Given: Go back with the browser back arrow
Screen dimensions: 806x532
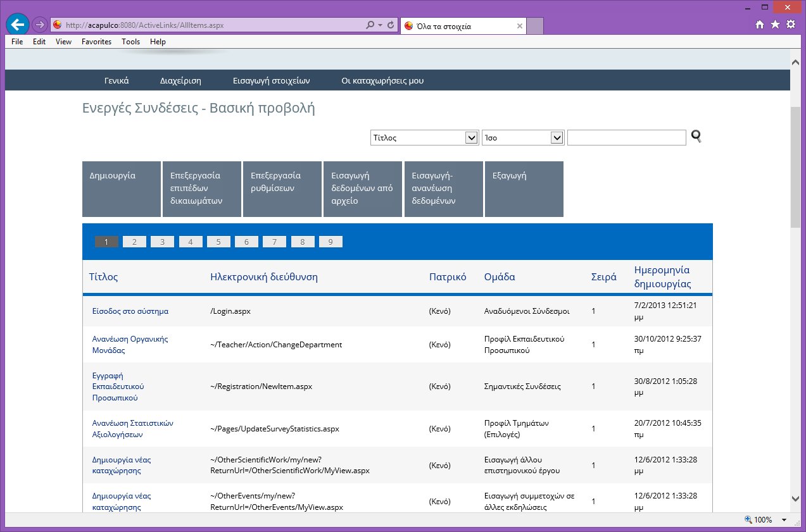Looking at the screenshot, I should point(18,25).
